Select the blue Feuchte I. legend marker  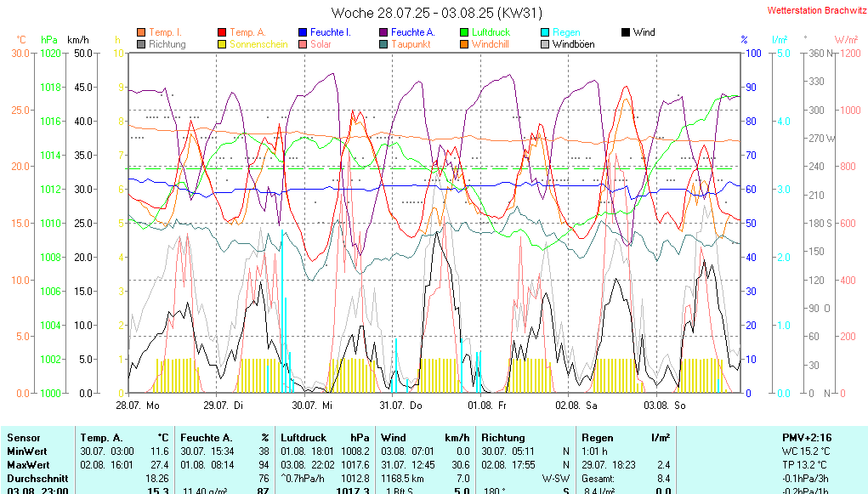click(303, 32)
